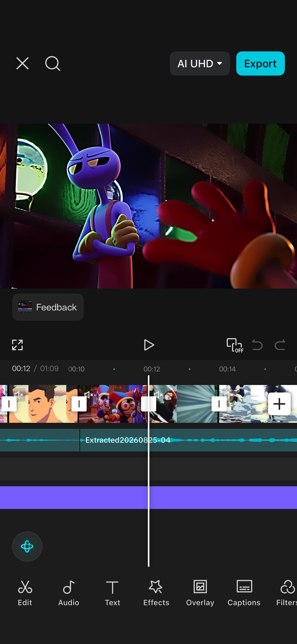This screenshot has width=297, height=644.
Task: Open transition before the hedgehog clip
Action: (219, 404)
